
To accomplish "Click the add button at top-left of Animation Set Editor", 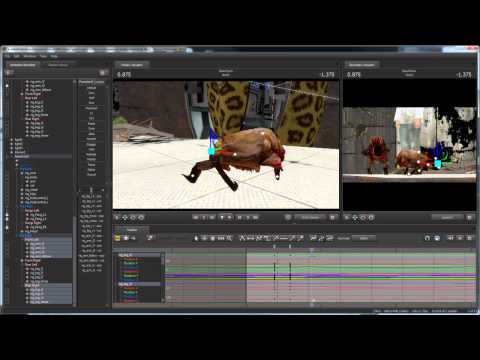I will coord(9,72).
